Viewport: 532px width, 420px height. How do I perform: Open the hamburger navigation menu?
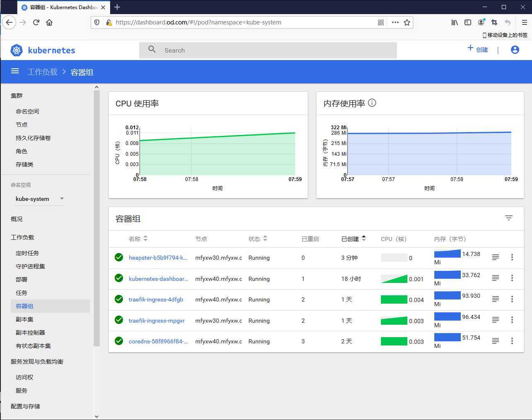point(15,71)
